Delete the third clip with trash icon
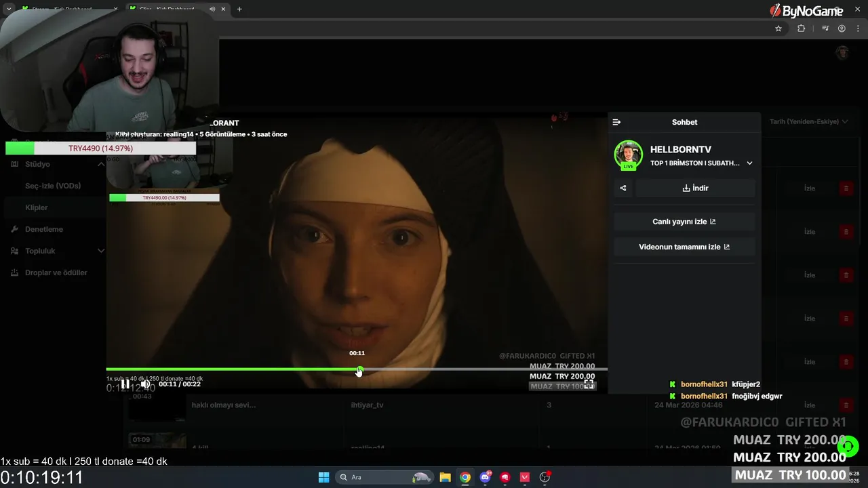 click(x=846, y=275)
